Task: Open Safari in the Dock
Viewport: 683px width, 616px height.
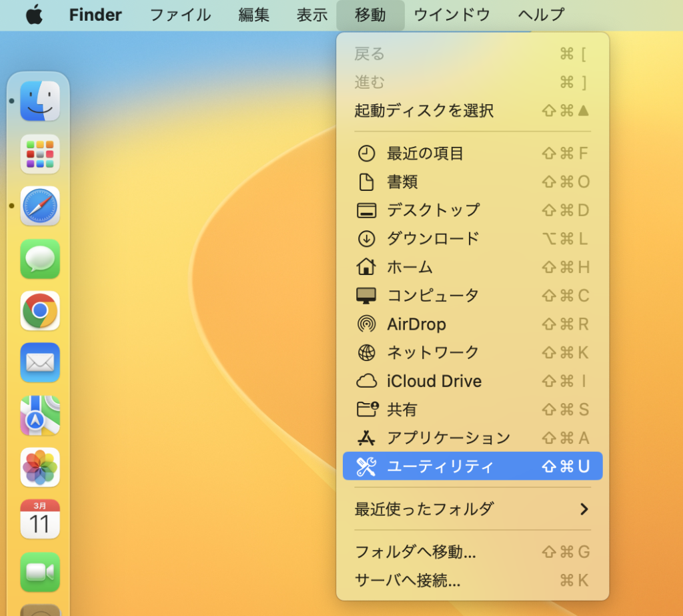Action: (x=40, y=206)
